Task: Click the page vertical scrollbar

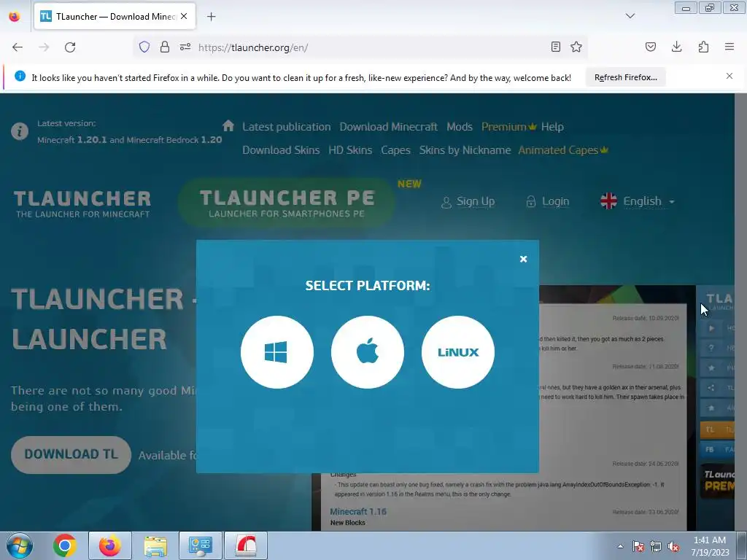Action: [x=740, y=312]
